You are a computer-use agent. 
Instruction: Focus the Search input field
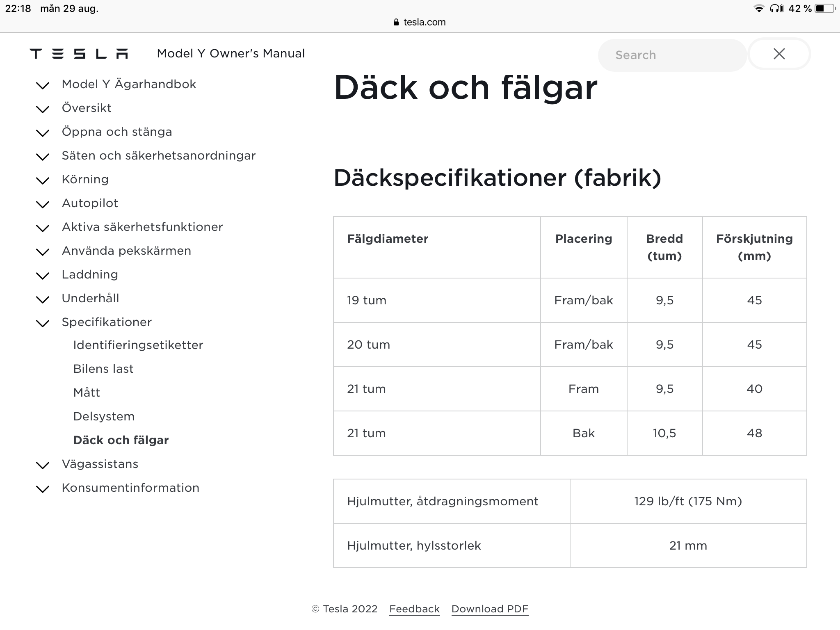click(x=672, y=55)
